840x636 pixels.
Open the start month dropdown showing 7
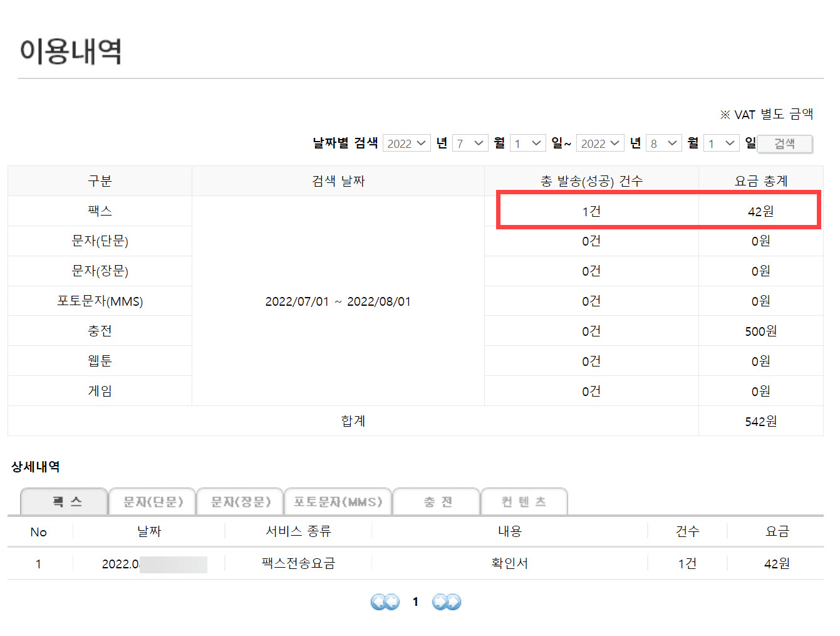click(x=470, y=143)
